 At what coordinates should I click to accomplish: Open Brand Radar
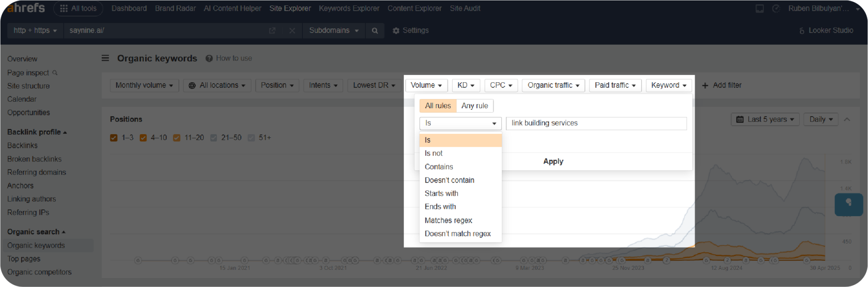tap(175, 9)
